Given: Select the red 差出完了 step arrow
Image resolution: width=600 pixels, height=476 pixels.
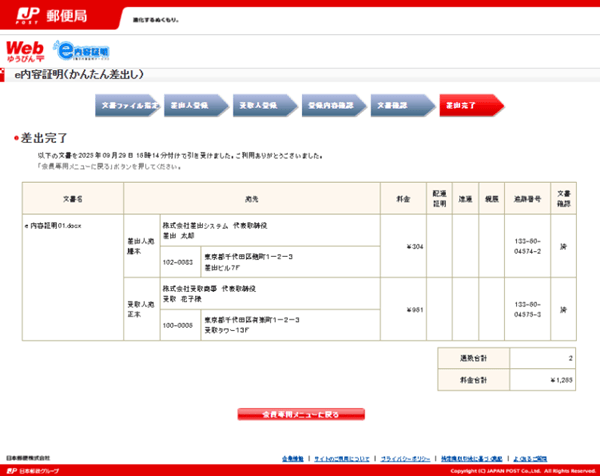Looking at the screenshot, I should [472, 105].
